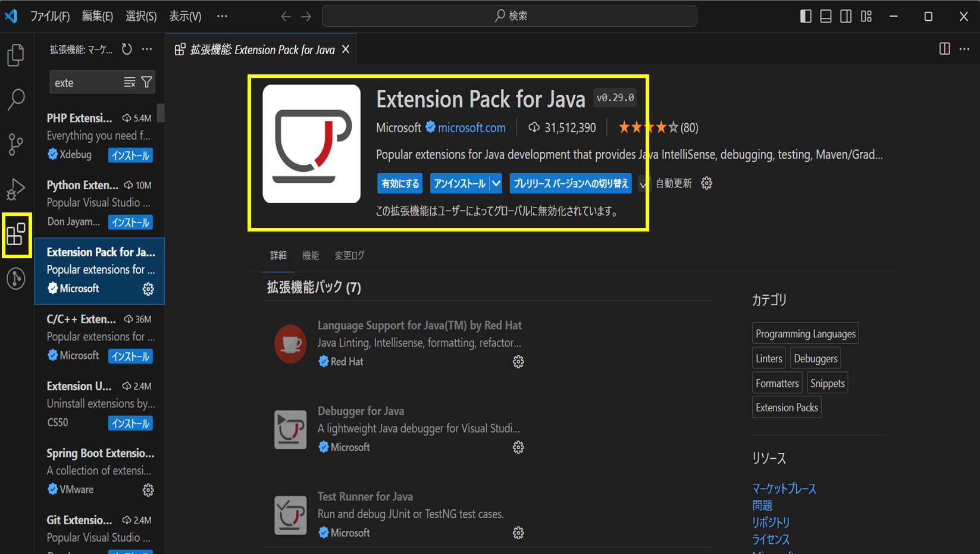
Task: Expand the hidden menus ellipsis in title bar
Action: pos(222,16)
